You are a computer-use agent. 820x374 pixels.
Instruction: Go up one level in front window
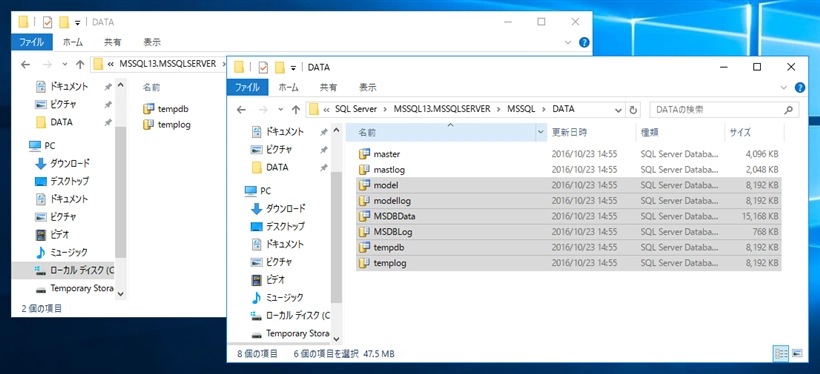coord(295,110)
